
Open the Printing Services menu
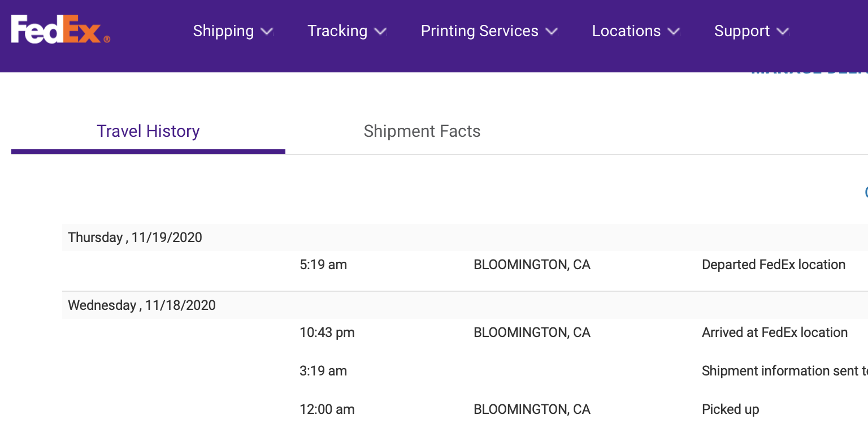coord(479,31)
